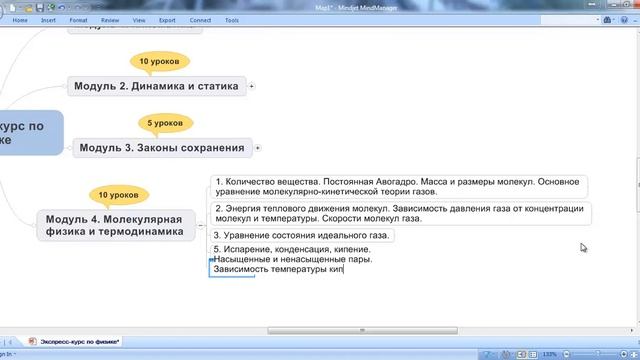Click the horizontal scrollbar thumb
The height and width of the screenshot is (360, 640).
click(362, 331)
